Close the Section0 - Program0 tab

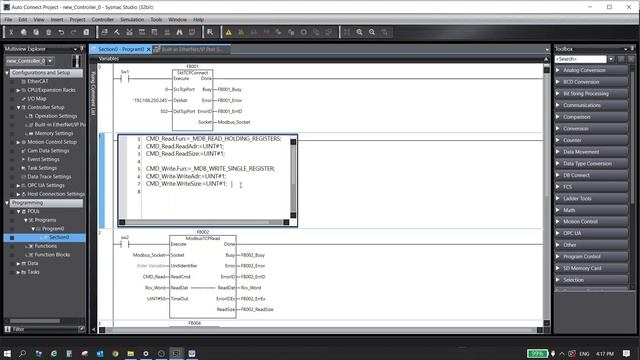149,49
